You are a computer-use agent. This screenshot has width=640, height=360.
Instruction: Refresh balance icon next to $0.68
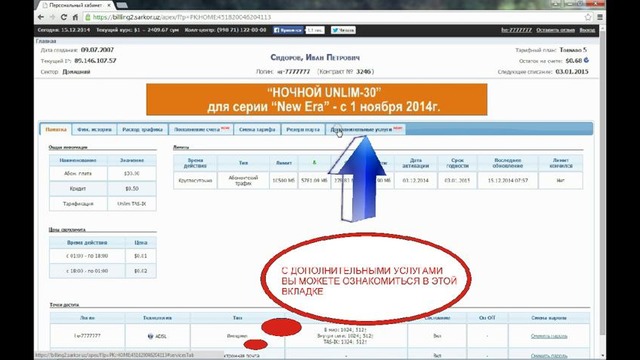point(586,60)
